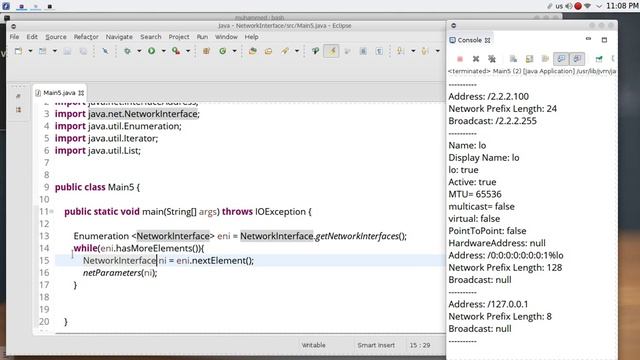Click the 'Address: /127.0.0.1' console line

point(488,304)
